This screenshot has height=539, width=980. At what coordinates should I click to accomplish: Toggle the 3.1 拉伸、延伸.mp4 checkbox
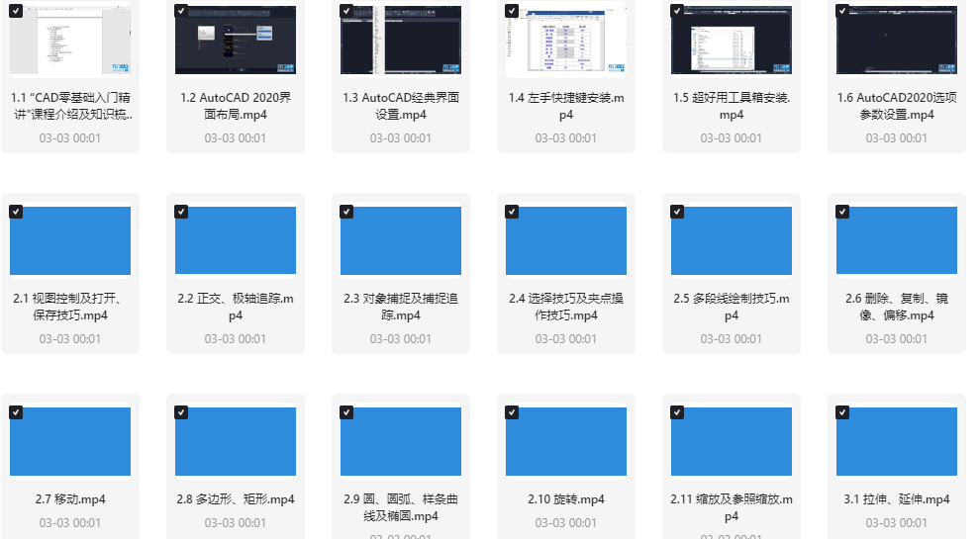[842, 412]
